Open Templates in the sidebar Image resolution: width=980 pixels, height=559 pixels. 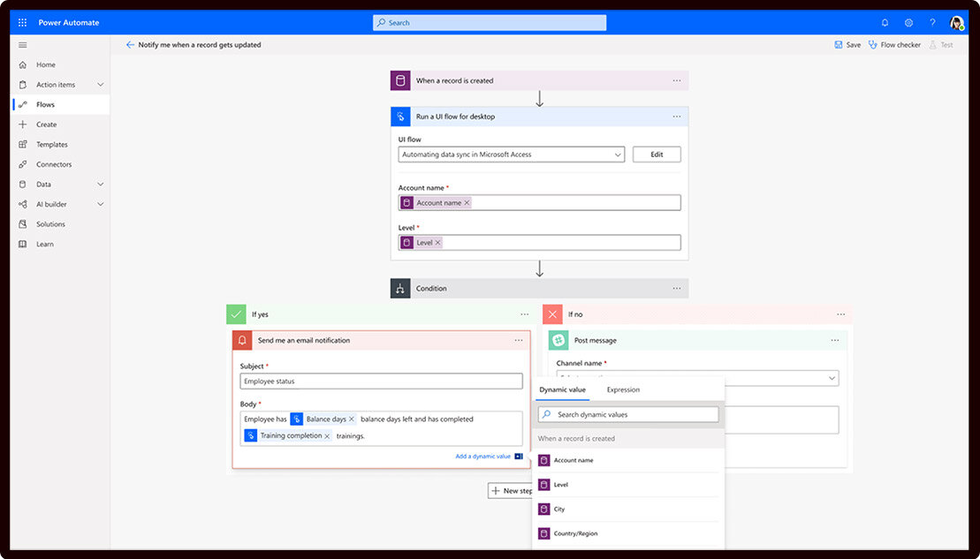60,144
